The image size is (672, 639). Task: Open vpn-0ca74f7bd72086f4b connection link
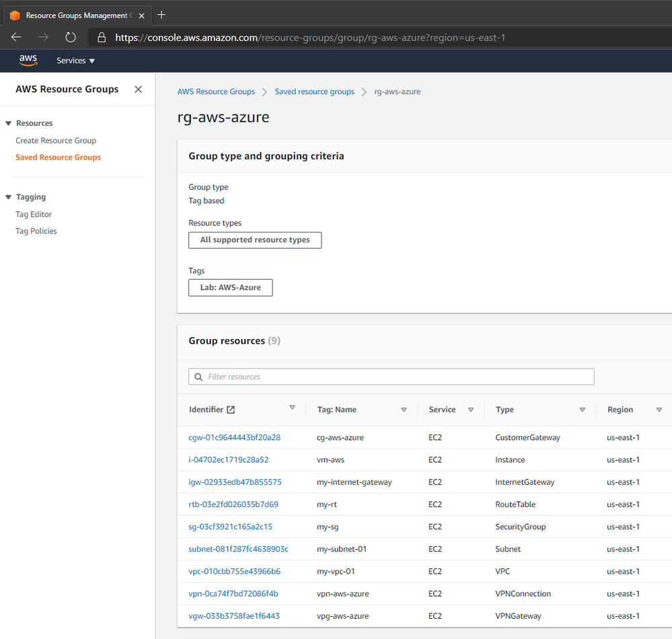[233, 593]
